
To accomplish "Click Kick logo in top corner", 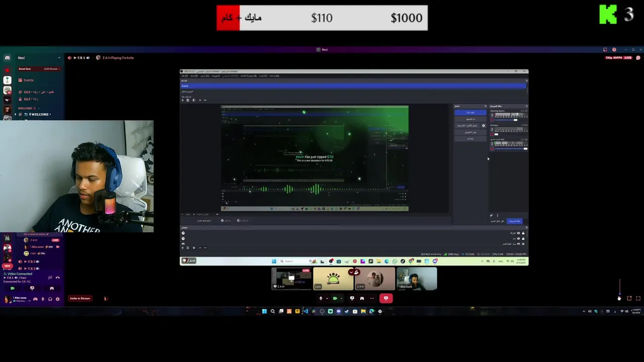I will click(608, 15).
